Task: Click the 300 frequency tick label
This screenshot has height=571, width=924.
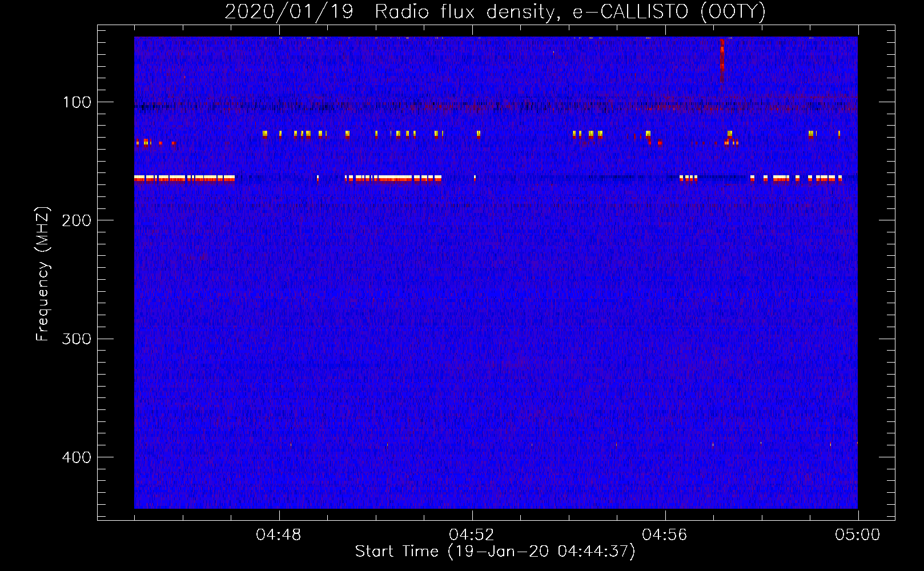Action: [x=77, y=339]
